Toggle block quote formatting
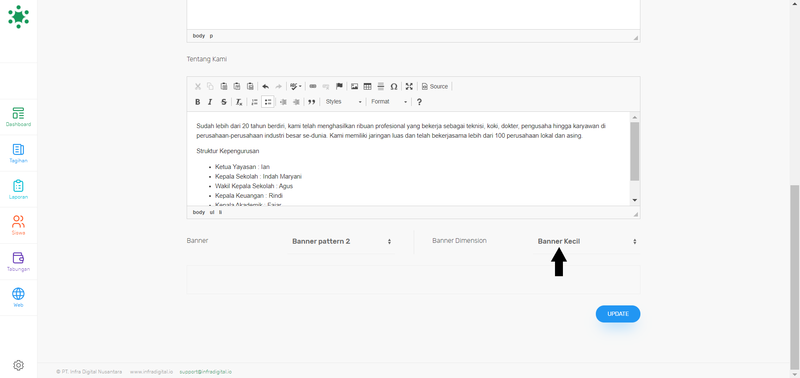Viewport: 800px width, 378px height. point(312,102)
